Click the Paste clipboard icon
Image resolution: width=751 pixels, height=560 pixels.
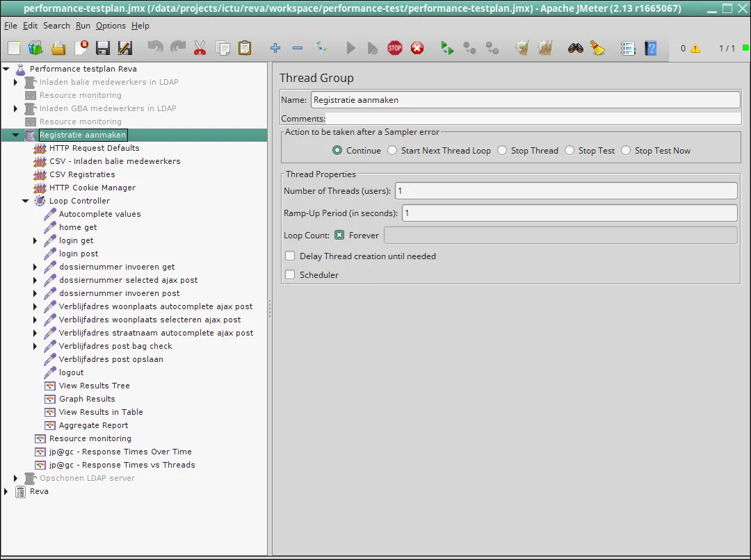tap(245, 48)
